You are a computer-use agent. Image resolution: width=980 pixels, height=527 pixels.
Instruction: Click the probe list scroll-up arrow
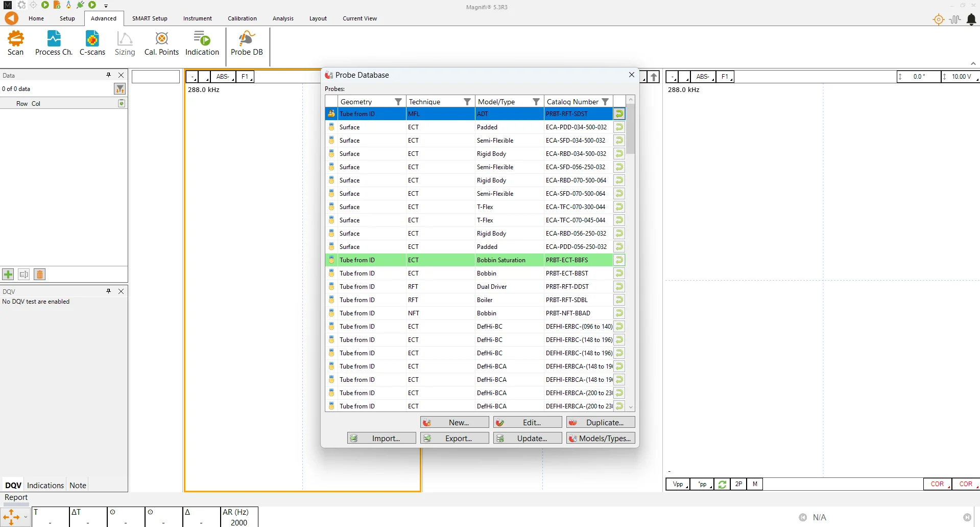631,100
